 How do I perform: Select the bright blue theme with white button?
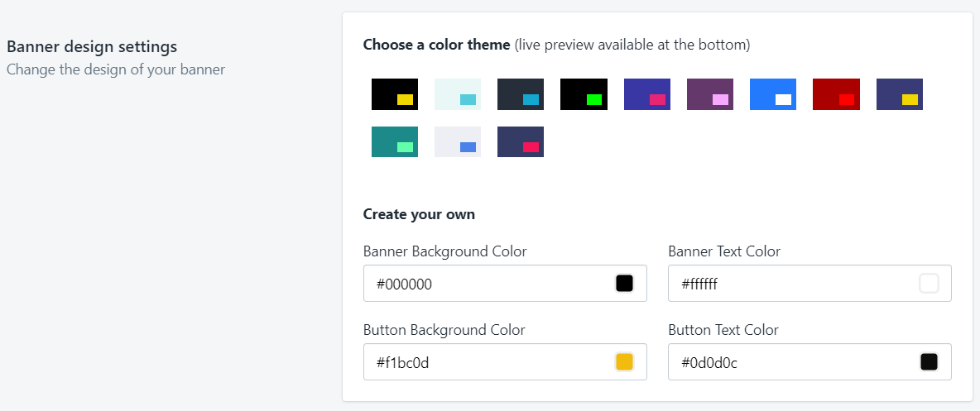pos(773,94)
